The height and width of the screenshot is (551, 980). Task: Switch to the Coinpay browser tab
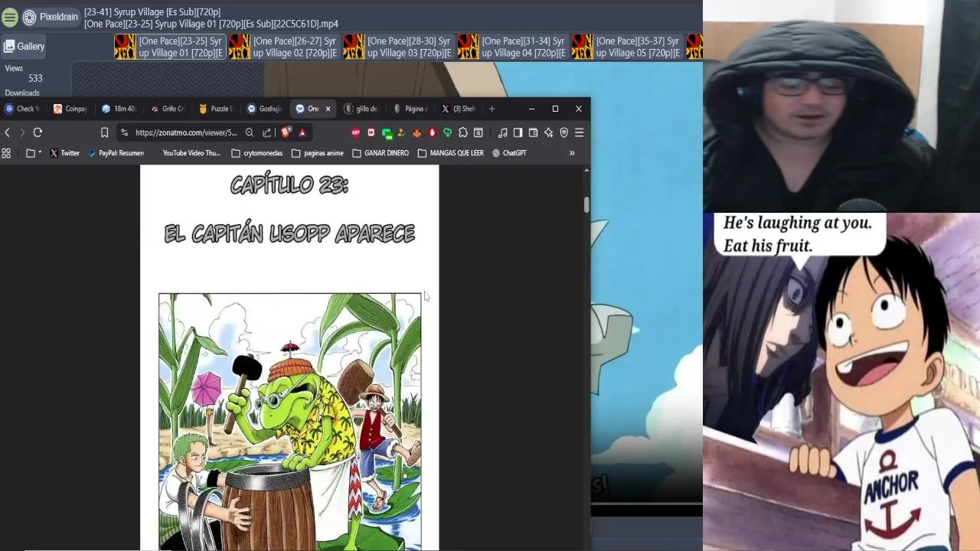coord(70,109)
